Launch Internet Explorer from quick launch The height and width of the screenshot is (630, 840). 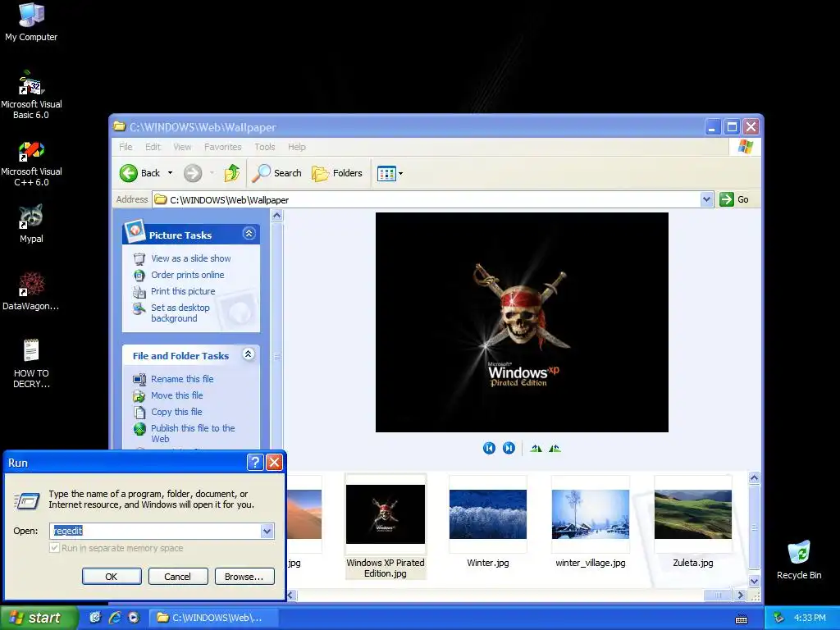point(115,618)
